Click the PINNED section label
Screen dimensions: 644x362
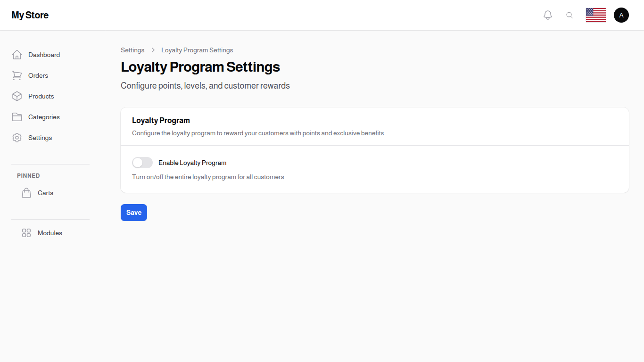[x=28, y=176]
